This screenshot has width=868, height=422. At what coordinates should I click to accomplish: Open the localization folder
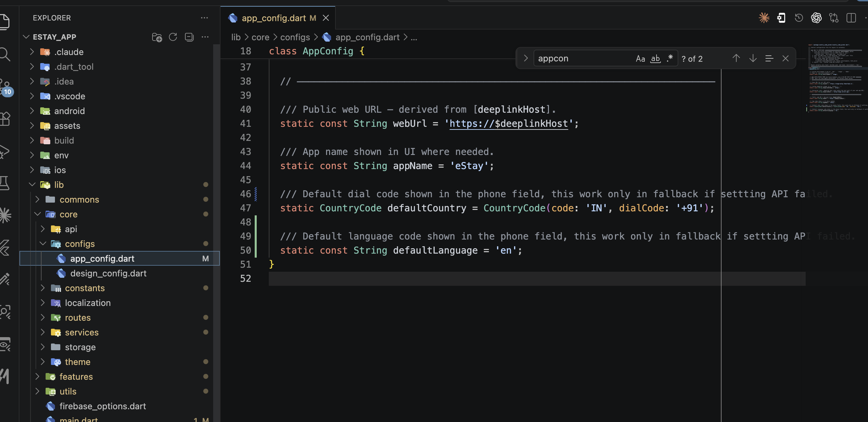[x=87, y=303]
